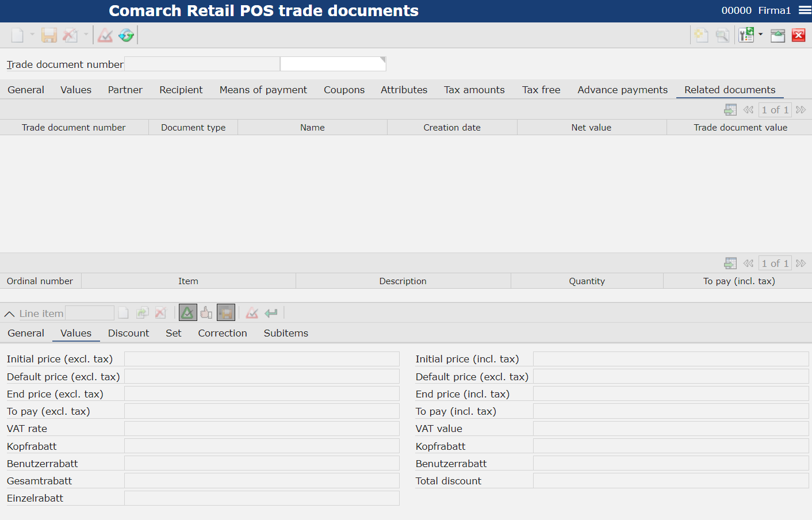Click Net value column header
The height and width of the screenshot is (520, 812).
591,128
